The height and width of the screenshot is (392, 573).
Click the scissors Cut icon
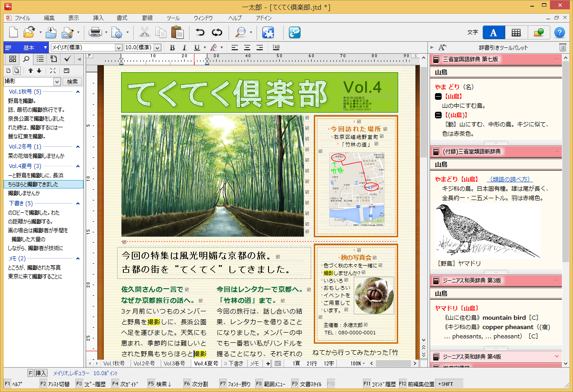[145, 32]
